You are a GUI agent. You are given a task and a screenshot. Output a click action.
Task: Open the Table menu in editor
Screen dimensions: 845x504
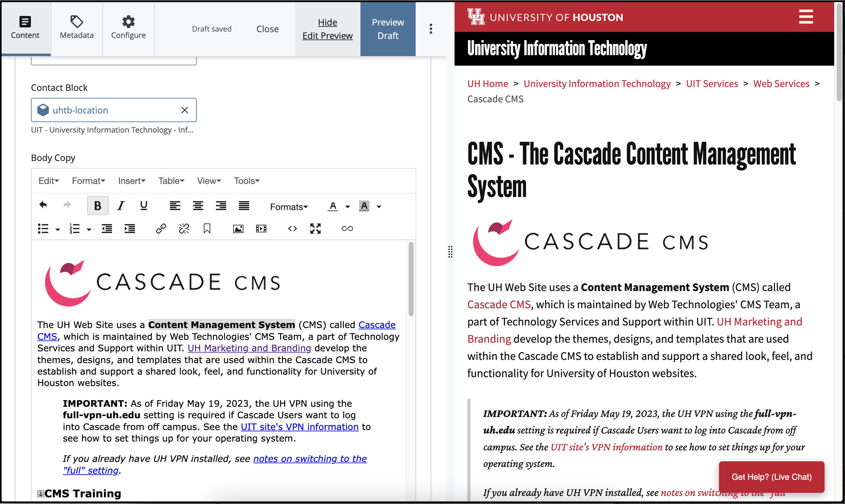(x=171, y=181)
